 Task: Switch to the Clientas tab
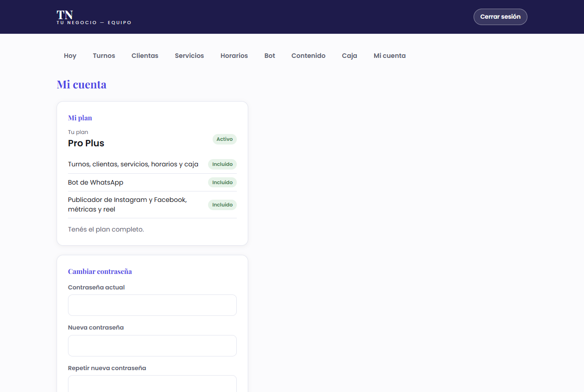(x=145, y=56)
